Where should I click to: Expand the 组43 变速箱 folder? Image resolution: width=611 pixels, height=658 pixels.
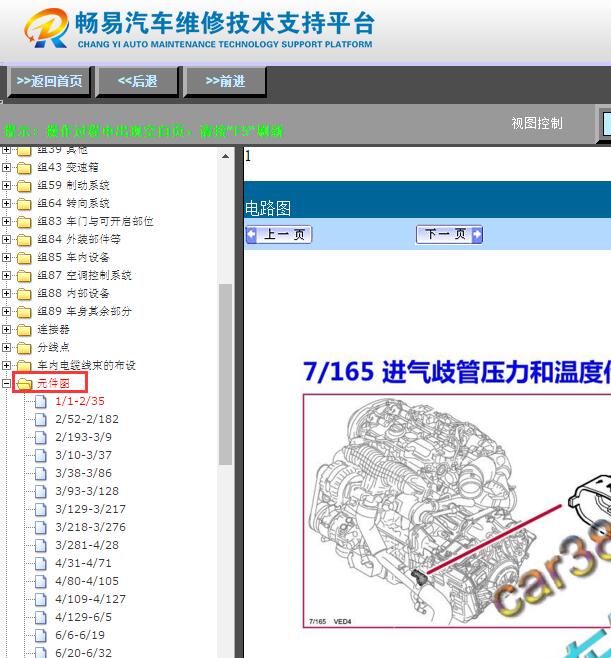[6, 167]
